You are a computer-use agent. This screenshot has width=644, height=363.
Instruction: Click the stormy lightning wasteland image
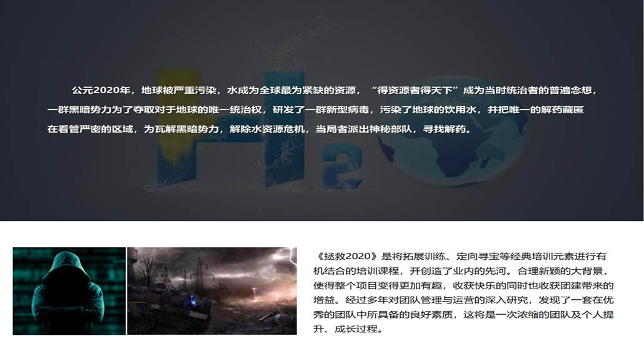pos(212,291)
